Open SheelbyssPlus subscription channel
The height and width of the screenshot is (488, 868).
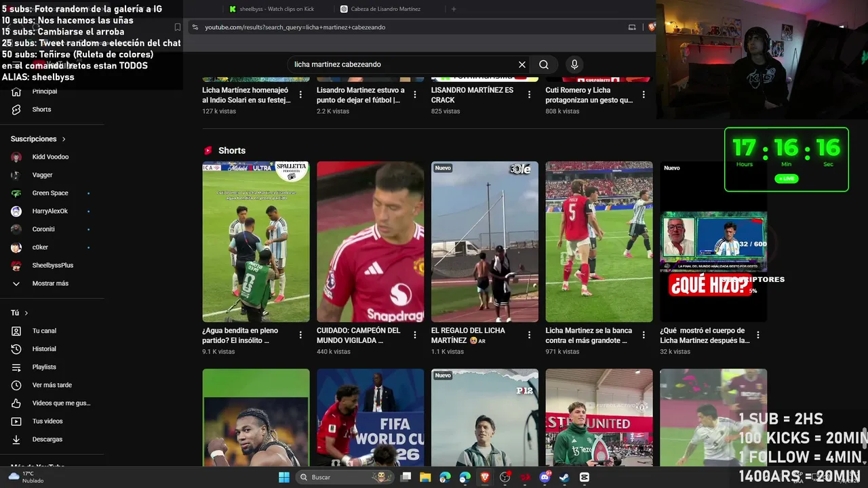point(53,266)
